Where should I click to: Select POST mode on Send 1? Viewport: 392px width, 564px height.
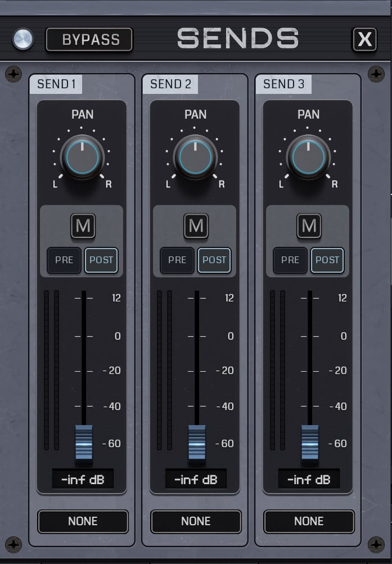pyautogui.click(x=101, y=260)
